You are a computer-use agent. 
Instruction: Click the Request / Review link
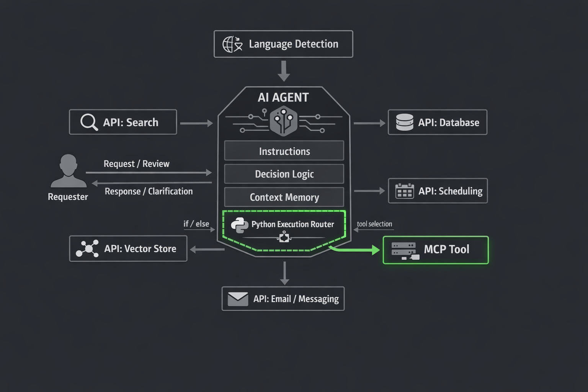coord(136,163)
